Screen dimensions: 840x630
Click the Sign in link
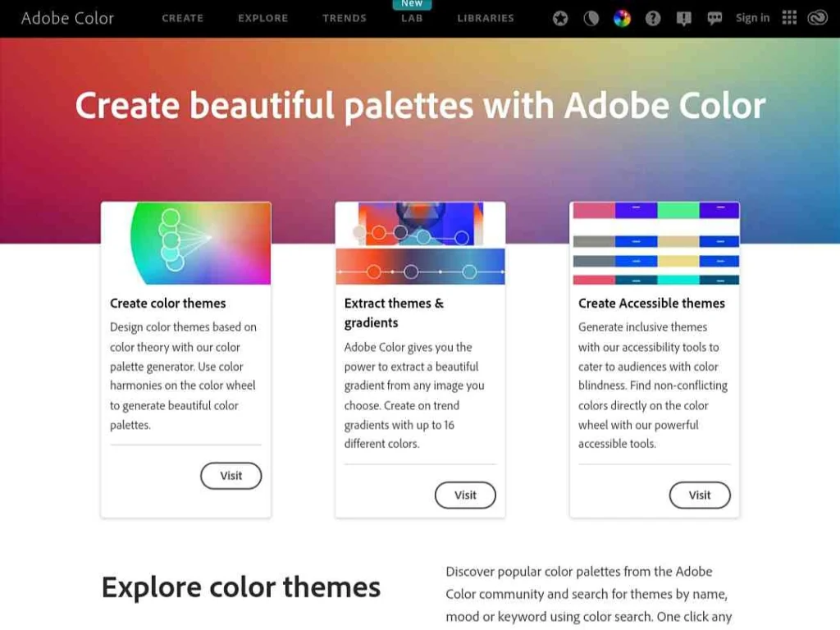pos(753,18)
